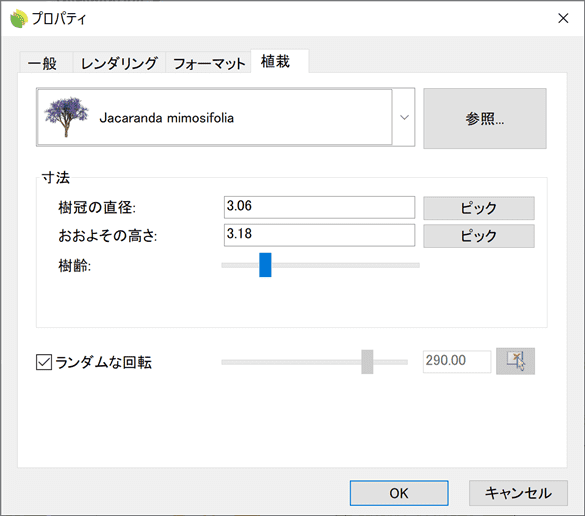Close the プロパティ dialog
Viewport: 585px width, 516px height.
click(563, 18)
